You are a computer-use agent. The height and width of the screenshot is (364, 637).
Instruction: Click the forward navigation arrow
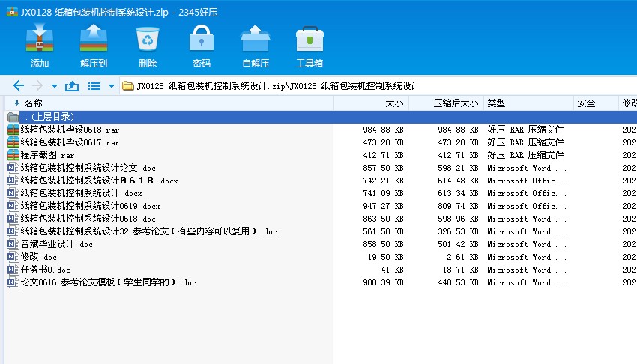(x=37, y=85)
